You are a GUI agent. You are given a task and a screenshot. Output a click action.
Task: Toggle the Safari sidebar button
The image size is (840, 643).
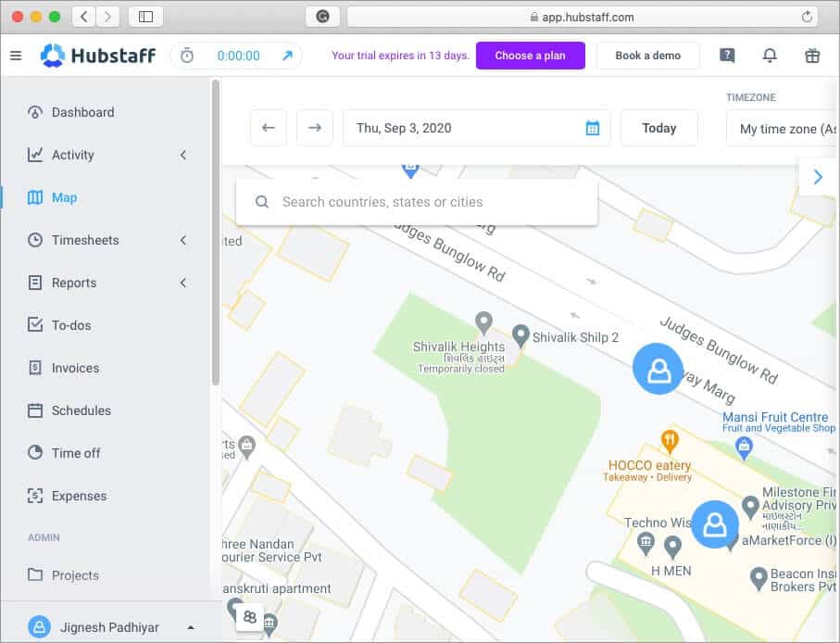pos(145,17)
